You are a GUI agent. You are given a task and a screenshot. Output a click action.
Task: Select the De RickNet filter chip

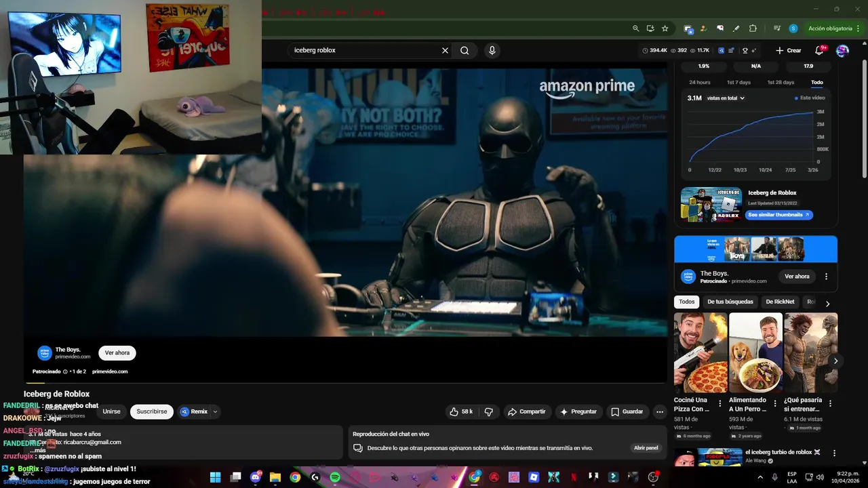click(x=780, y=302)
